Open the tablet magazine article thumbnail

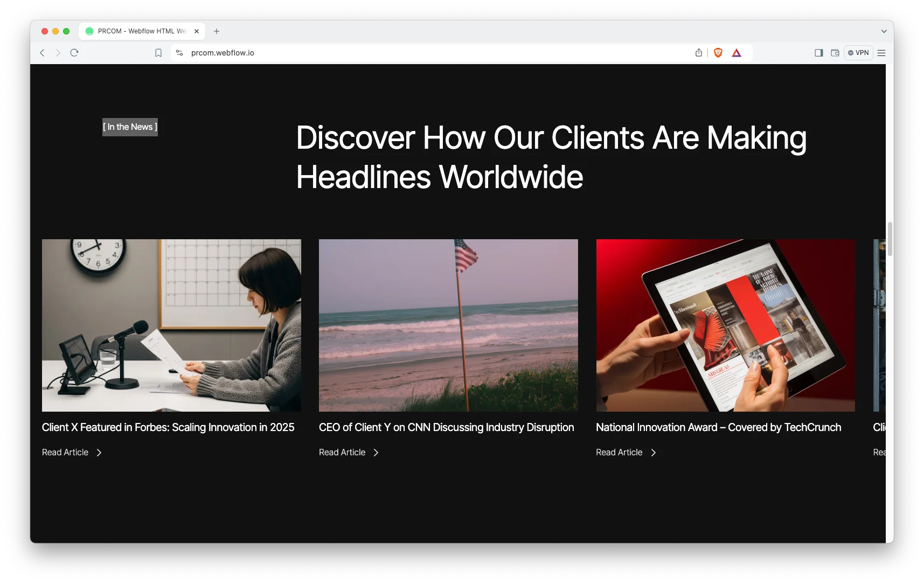(x=725, y=325)
